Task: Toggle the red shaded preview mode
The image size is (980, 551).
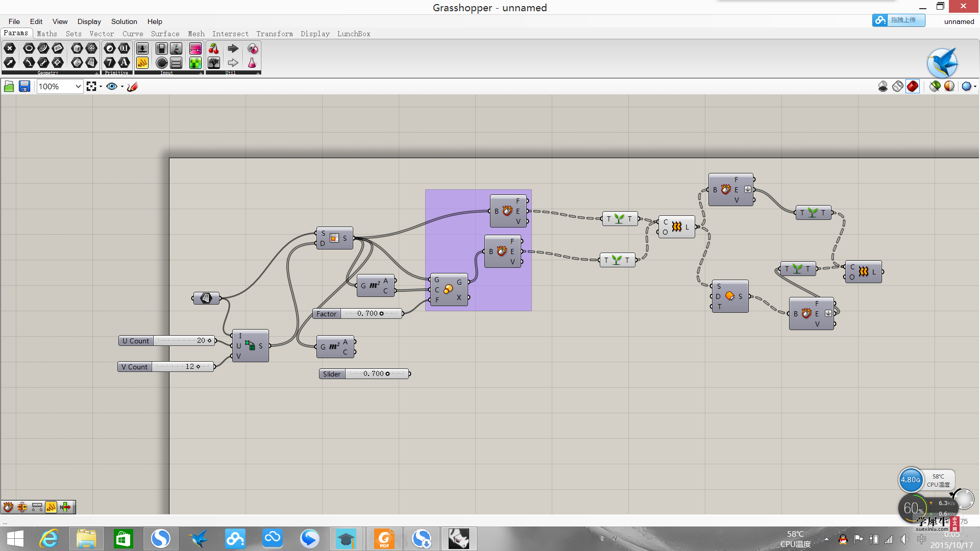Action: 913,86
